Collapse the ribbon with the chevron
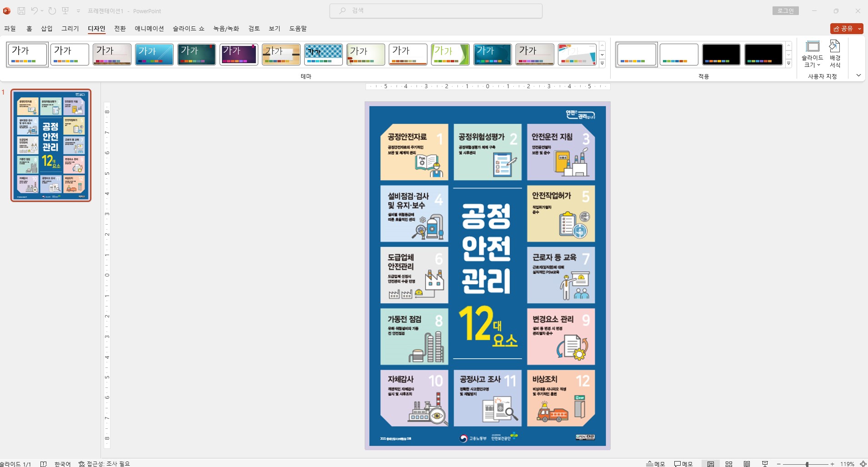 click(858, 75)
